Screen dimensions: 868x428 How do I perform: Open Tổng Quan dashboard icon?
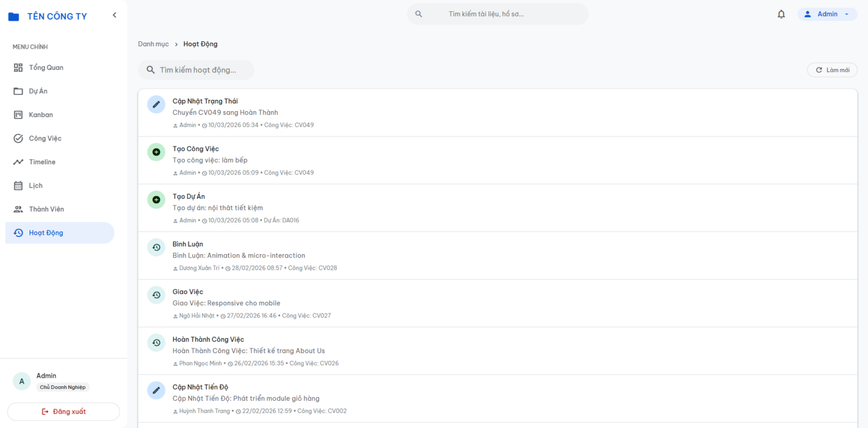(18, 68)
